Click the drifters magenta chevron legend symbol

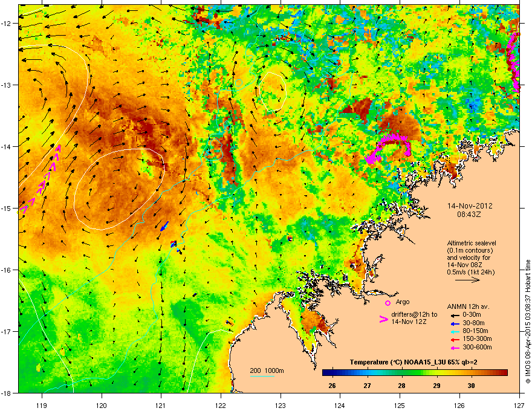(x=384, y=319)
